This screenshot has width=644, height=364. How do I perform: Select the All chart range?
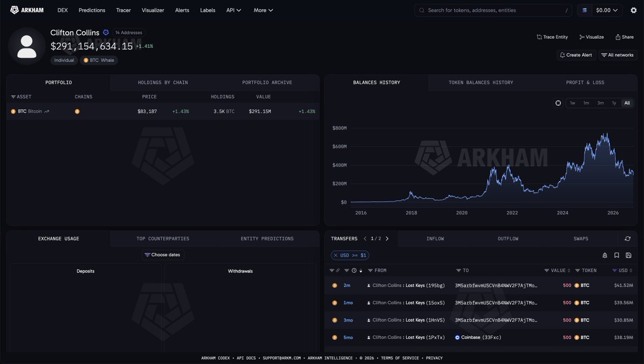pyautogui.click(x=627, y=103)
